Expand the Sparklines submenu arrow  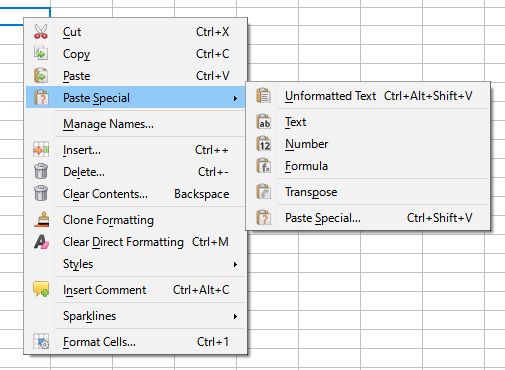coord(235,316)
